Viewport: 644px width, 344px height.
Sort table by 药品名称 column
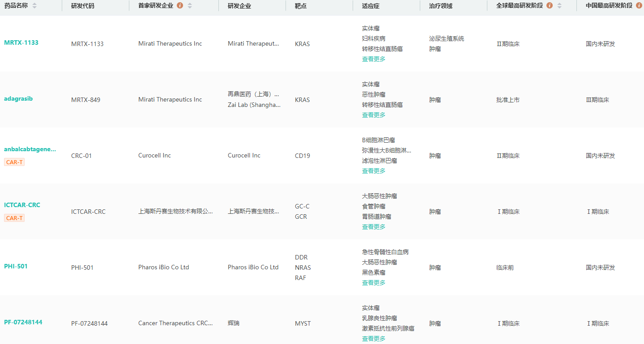click(34, 6)
